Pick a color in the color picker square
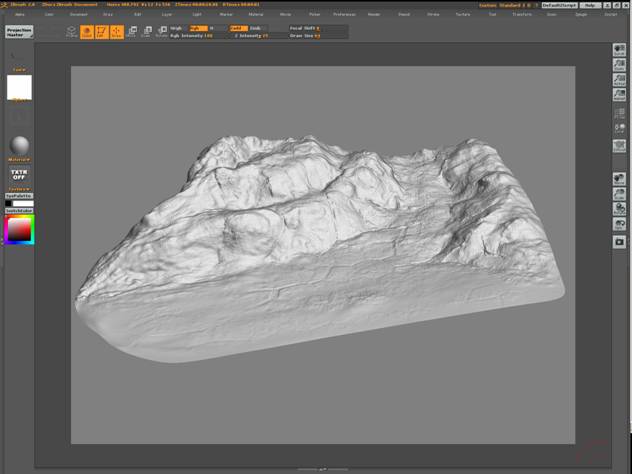 tap(20, 230)
